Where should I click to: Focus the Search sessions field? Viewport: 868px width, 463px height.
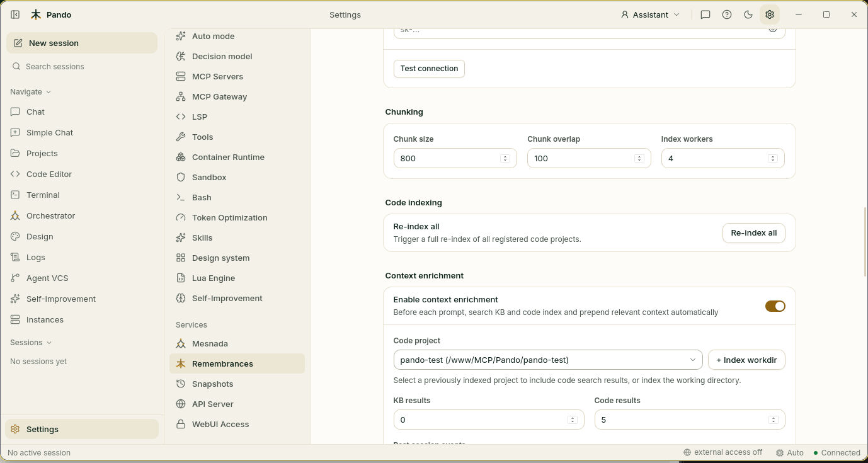[x=82, y=66]
